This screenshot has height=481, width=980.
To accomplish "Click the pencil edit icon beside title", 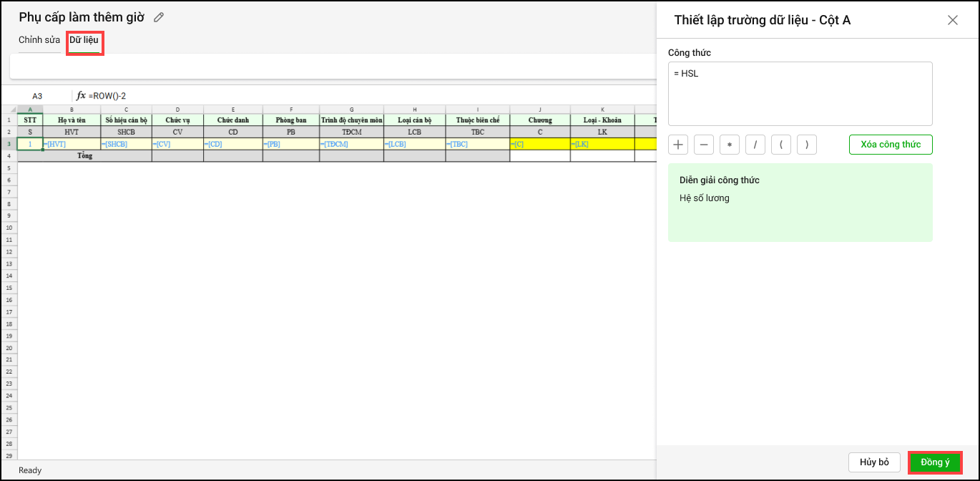I will pyautogui.click(x=159, y=17).
